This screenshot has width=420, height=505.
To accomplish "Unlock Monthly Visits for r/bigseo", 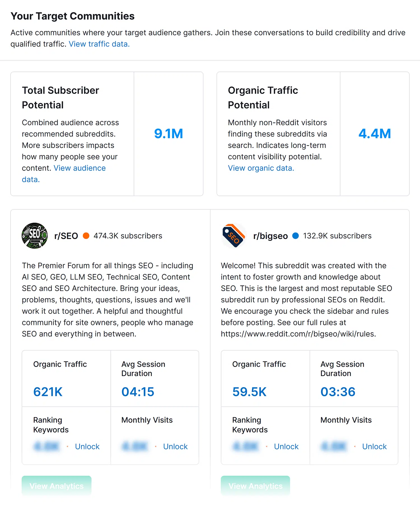I will 374,446.
